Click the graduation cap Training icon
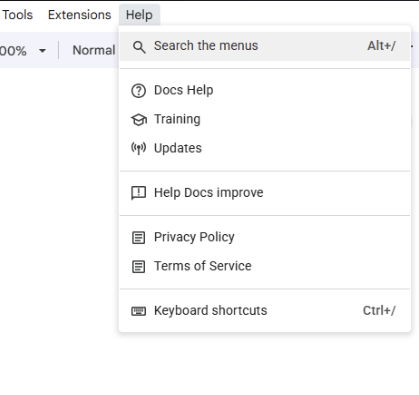 (x=138, y=120)
